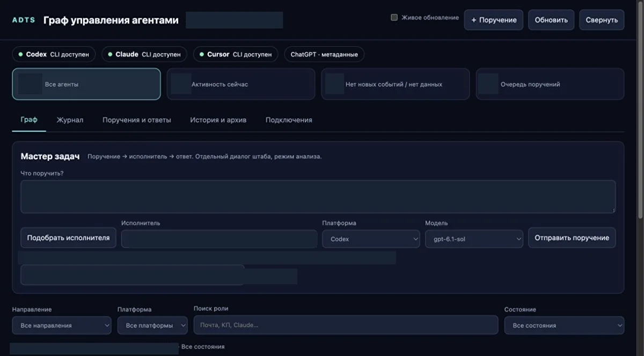Select the Claude CLI доступен chip
The height and width of the screenshot is (356, 644).
(x=144, y=54)
